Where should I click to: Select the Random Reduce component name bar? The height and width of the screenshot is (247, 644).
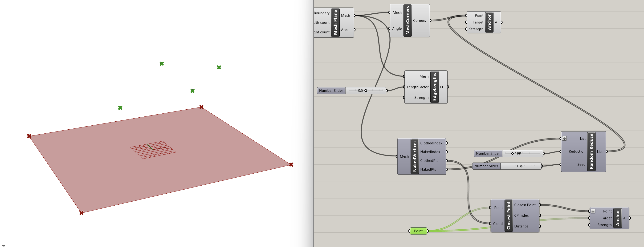pos(591,151)
